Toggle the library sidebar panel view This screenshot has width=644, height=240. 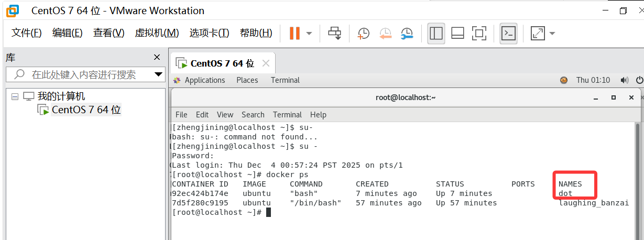point(436,33)
